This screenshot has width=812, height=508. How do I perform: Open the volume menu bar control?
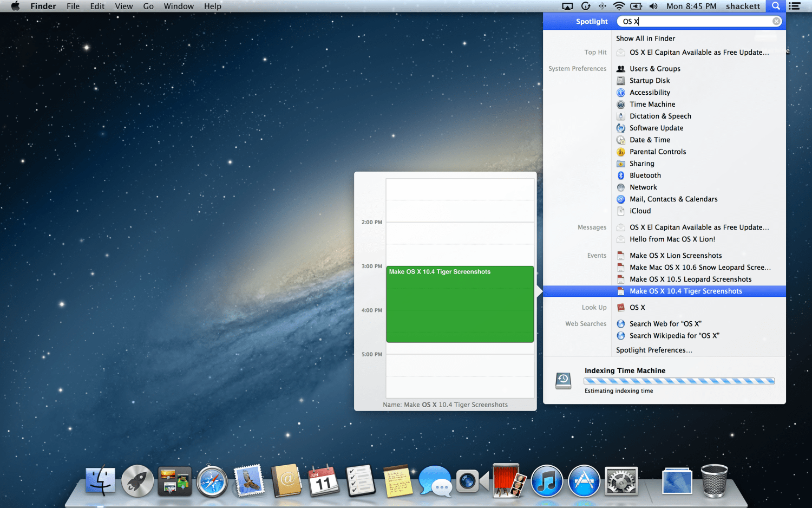(653, 6)
